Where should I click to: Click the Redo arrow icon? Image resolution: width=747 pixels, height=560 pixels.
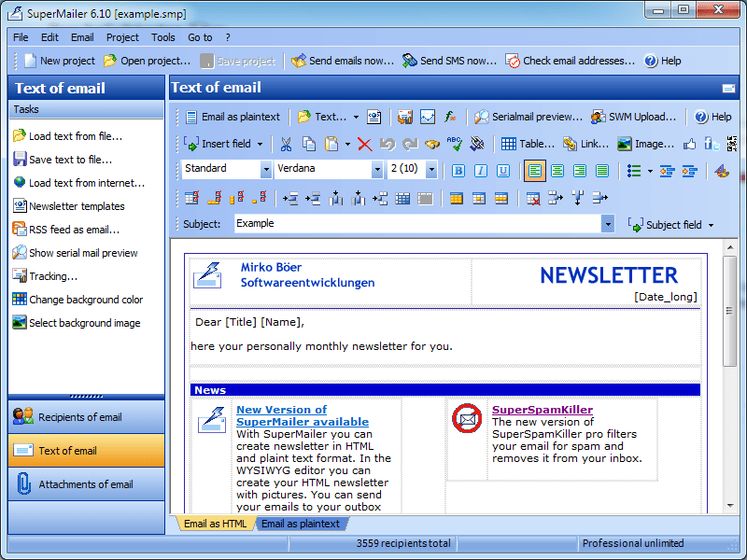point(410,144)
